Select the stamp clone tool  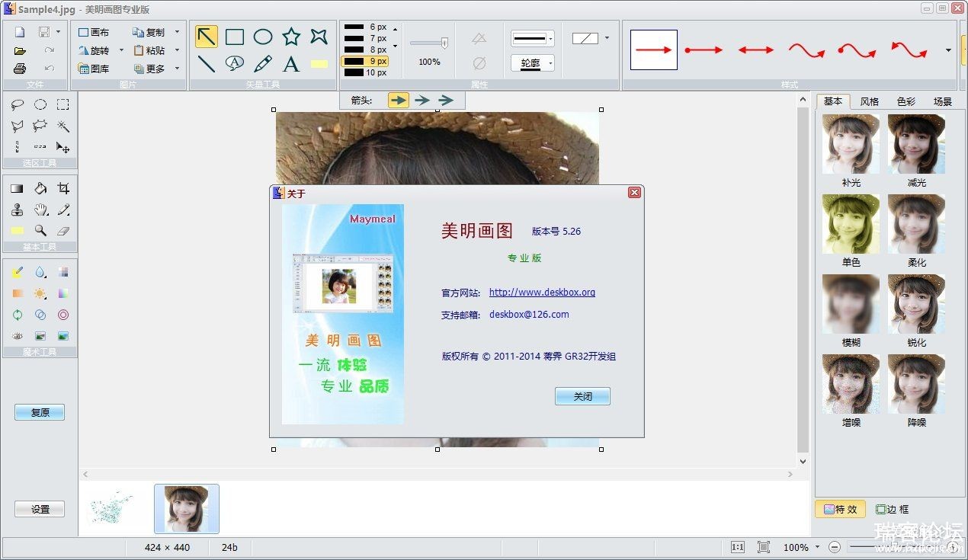pyautogui.click(x=18, y=210)
